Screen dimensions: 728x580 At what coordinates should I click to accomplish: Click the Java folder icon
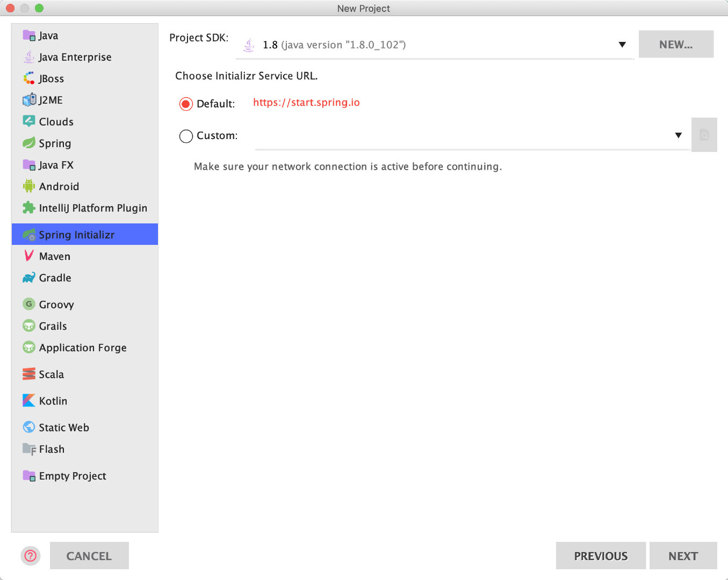tap(29, 35)
